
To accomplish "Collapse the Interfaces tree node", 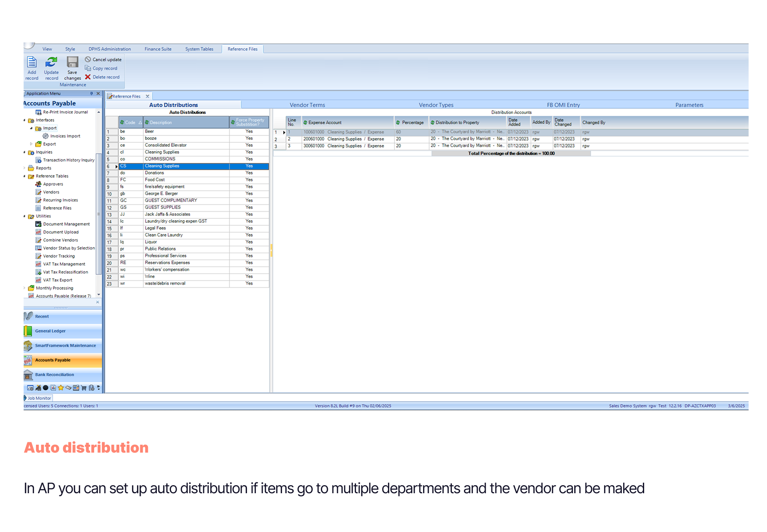I will [25, 120].
